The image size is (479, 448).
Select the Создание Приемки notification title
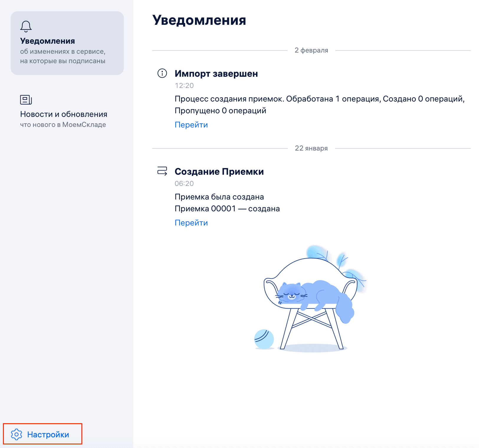[x=219, y=171]
